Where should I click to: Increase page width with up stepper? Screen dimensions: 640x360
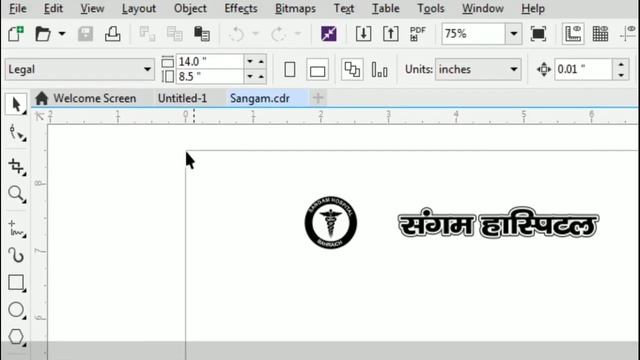coord(261,62)
